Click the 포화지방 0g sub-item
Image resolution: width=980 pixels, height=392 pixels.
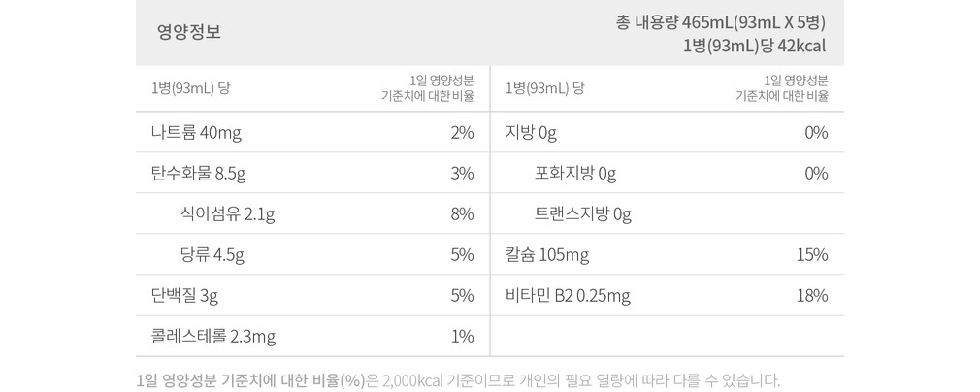575,173
